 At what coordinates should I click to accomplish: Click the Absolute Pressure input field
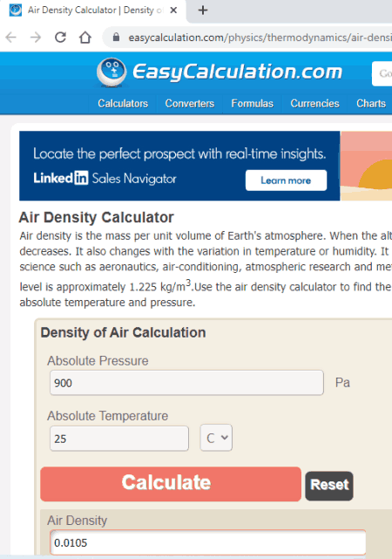coord(186,383)
